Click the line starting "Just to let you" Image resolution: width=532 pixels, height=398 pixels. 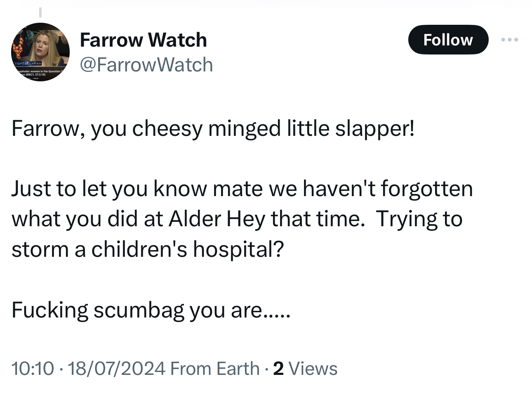tap(242, 189)
